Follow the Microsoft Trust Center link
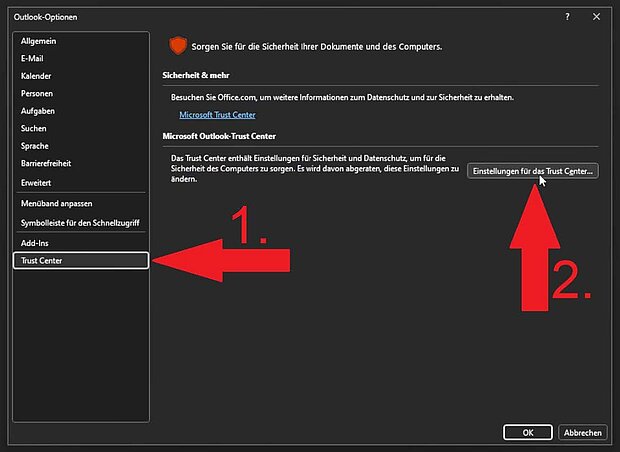Image resolution: width=620 pixels, height=452 pixels. [x=217, y=115]
